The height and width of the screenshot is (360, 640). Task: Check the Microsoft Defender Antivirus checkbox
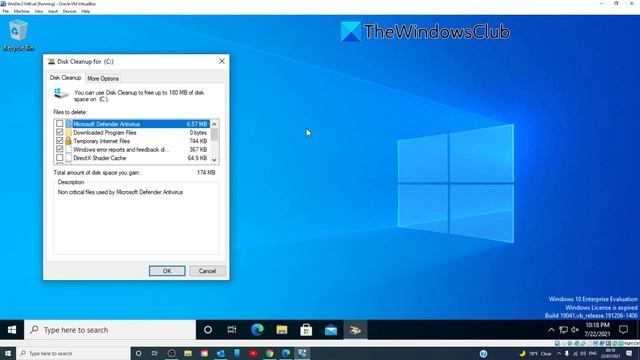coord(60,124)
